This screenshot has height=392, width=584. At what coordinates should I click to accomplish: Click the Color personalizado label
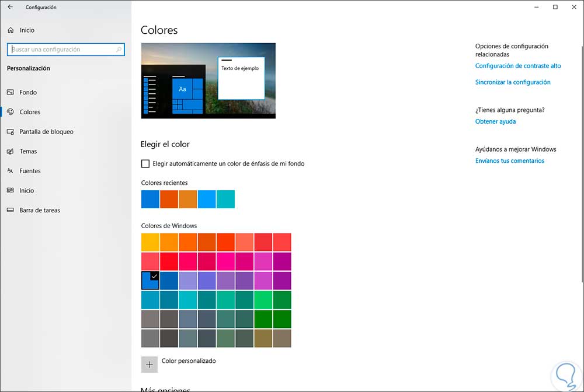click(x=189, y=360)
